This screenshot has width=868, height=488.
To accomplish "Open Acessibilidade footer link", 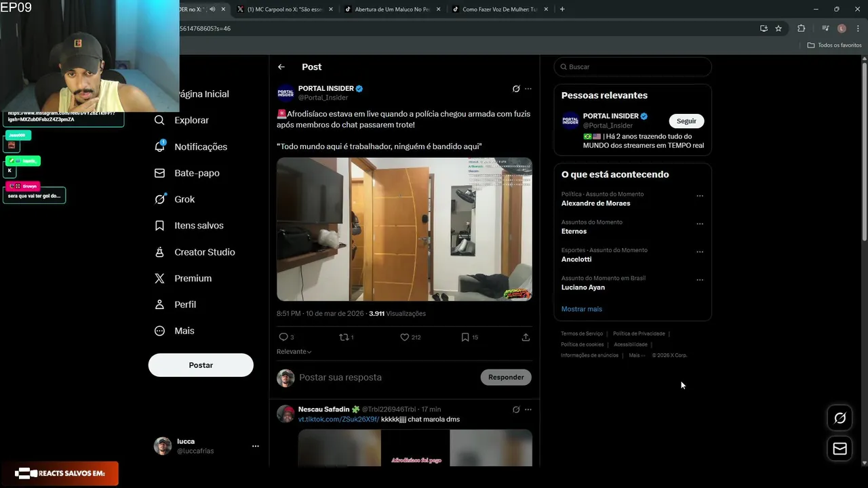I will tap(631, 344).
